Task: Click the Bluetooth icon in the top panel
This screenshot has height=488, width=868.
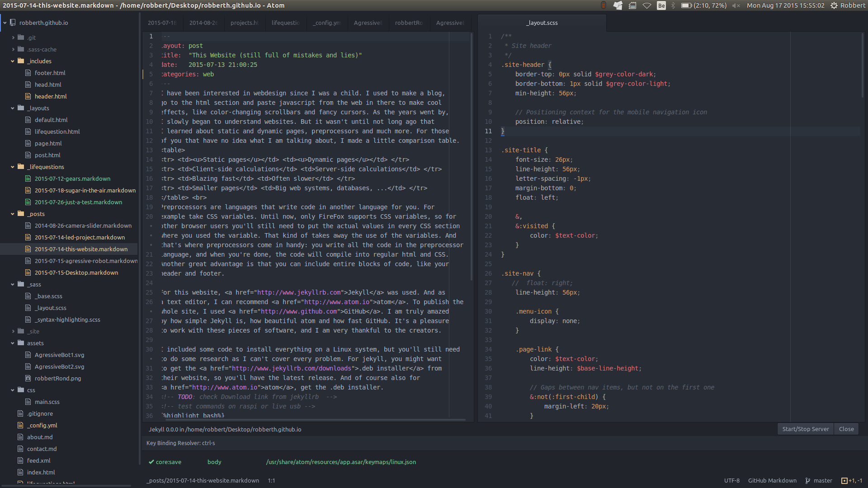Action: pyautogui.click(x=673, y=5)
